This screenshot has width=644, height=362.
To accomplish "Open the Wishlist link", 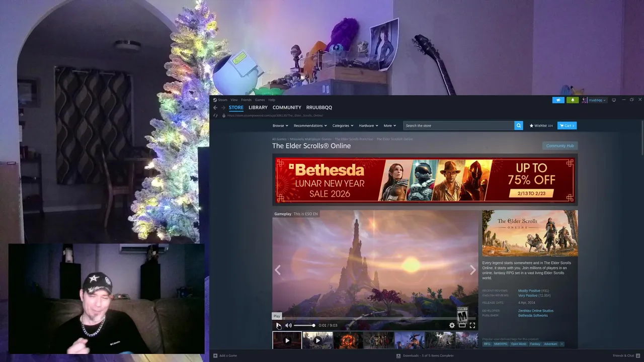I will [541, 126].
